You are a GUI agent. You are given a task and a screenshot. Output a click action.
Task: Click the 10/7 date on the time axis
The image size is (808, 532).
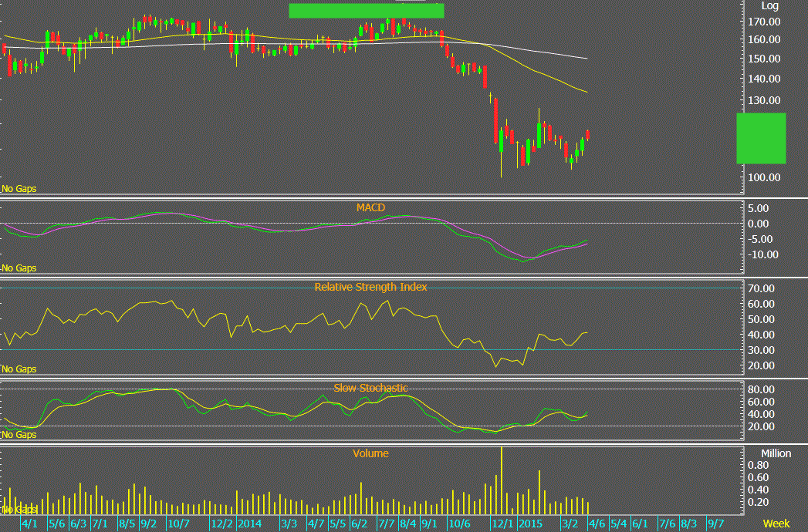pyautogui.click(x=179, y=524)
